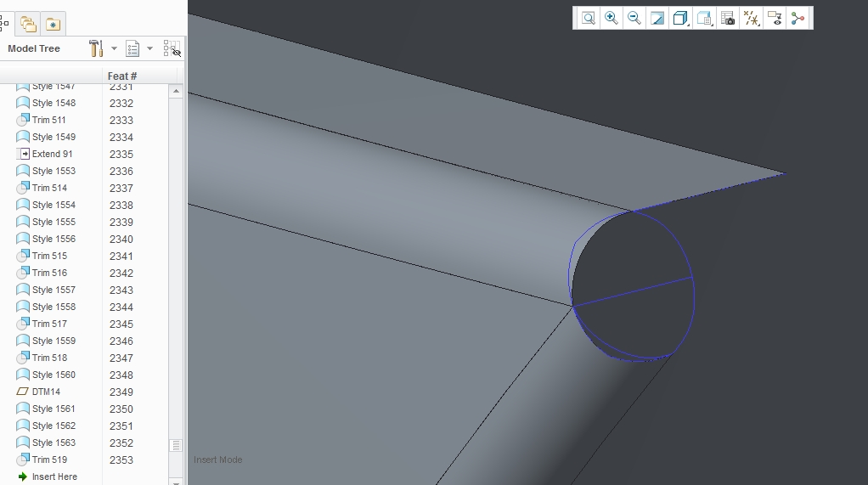Click the Repaint screen icon
Image resolution: width=868 pixels, height=485 pixels.
pyautogui.click(x=657, y=19)
